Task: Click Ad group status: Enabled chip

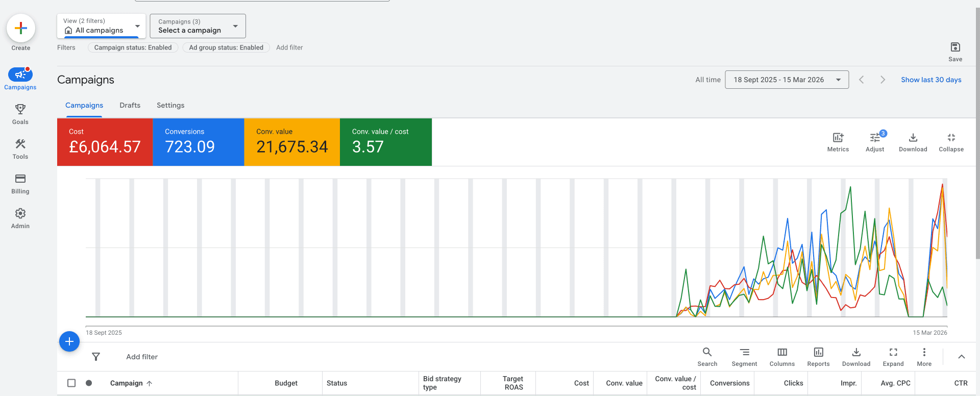Action: (226, 47)
